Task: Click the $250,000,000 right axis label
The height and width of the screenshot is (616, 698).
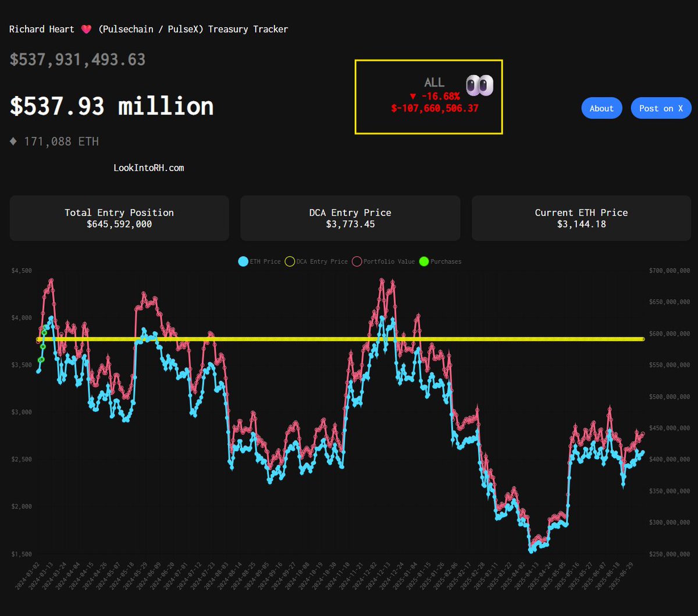Action: [668, 554]
